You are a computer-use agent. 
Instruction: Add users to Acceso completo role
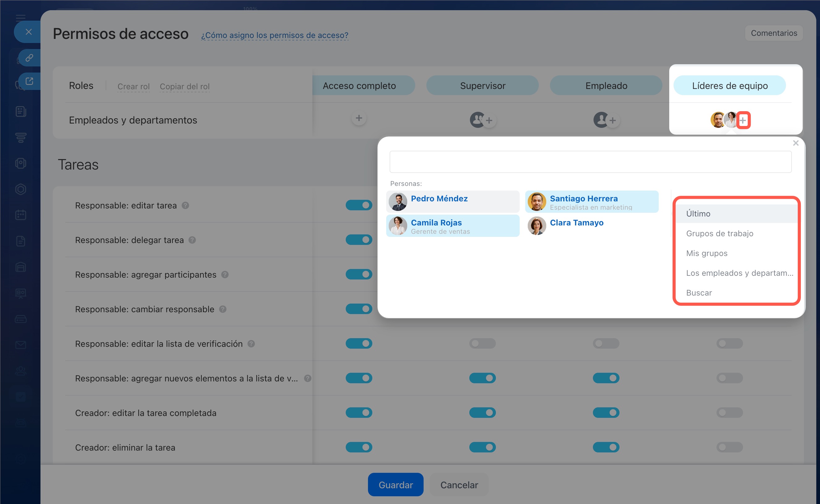point(359,118)
